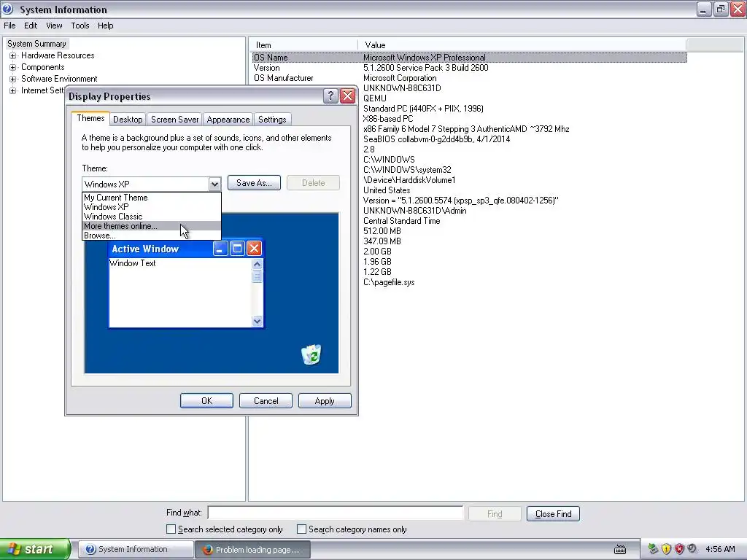Click the value 512.00 MB

click(382, 231)
